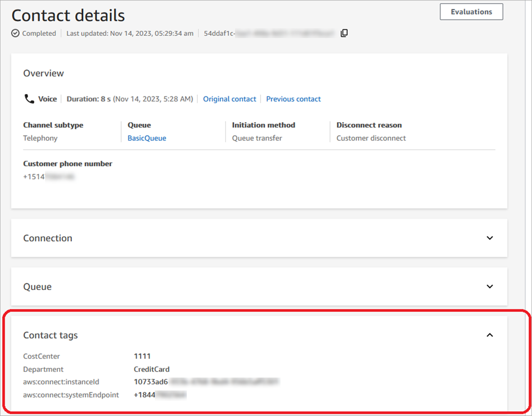Image resolution: width=532 pixels, height=416 pixels.
Task: Click the aws:connect:instanceId tag label
Action: (x=61, y=382)
